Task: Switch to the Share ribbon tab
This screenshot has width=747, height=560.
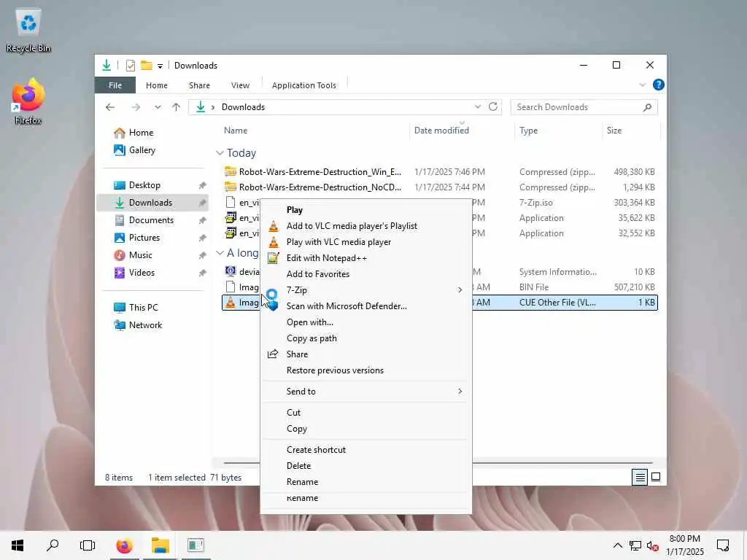Action: coord(199,85)
